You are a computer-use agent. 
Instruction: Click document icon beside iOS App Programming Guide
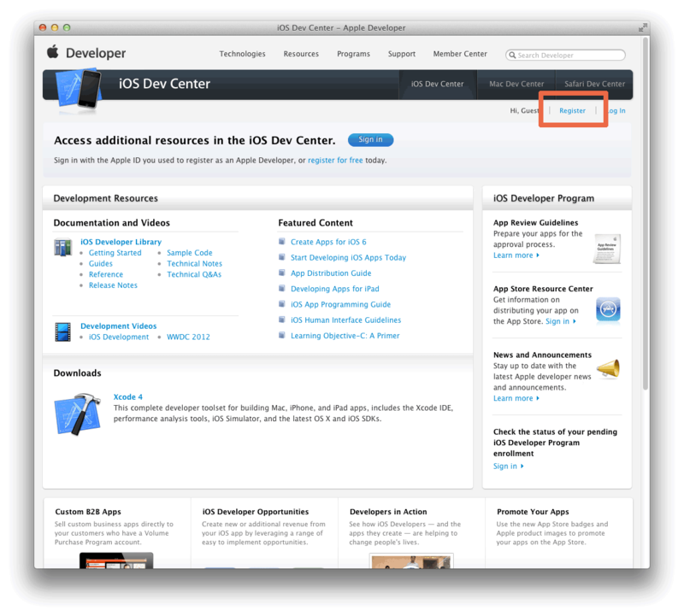[x=282, y=304]
